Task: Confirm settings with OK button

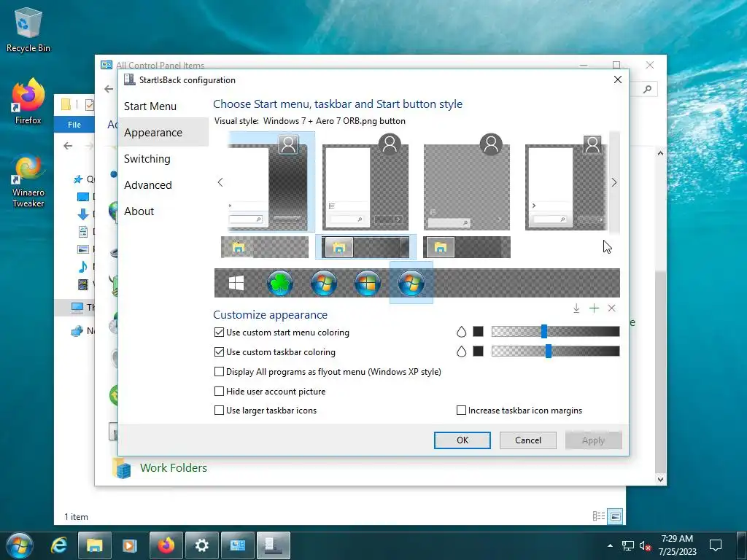Action: click(462, 440)
